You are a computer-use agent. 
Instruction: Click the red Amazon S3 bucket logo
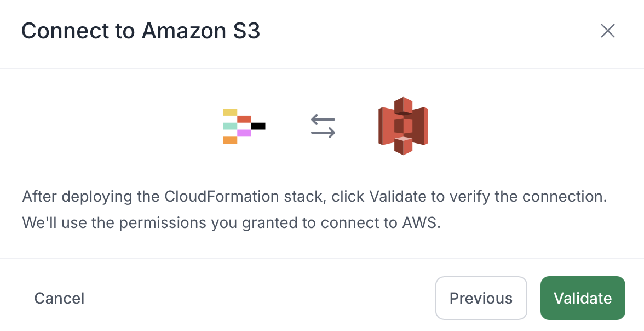403,126
